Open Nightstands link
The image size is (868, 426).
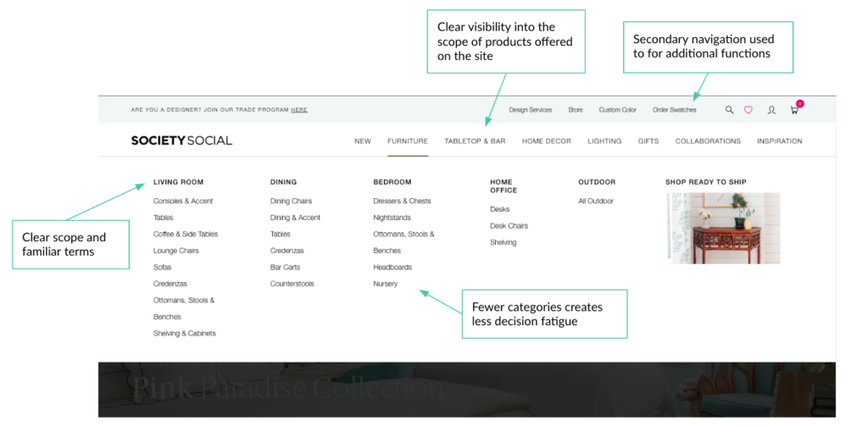(x=392, y=218)
